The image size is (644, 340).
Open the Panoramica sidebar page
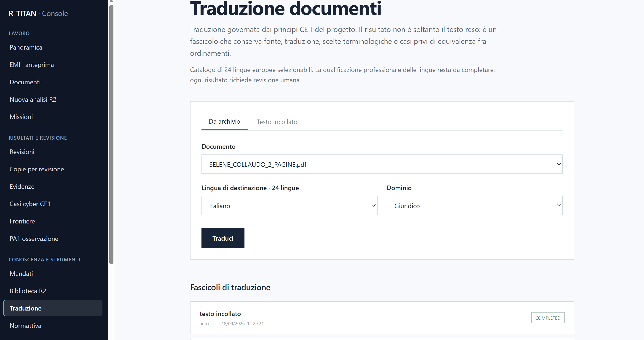pos(53,48)
